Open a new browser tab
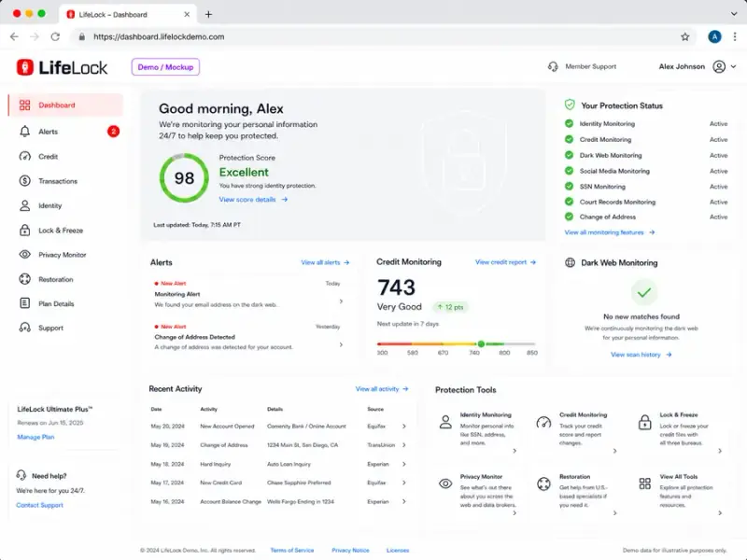Image resolution: width=747 pixels, height=560 pixels. pos(208,14)
